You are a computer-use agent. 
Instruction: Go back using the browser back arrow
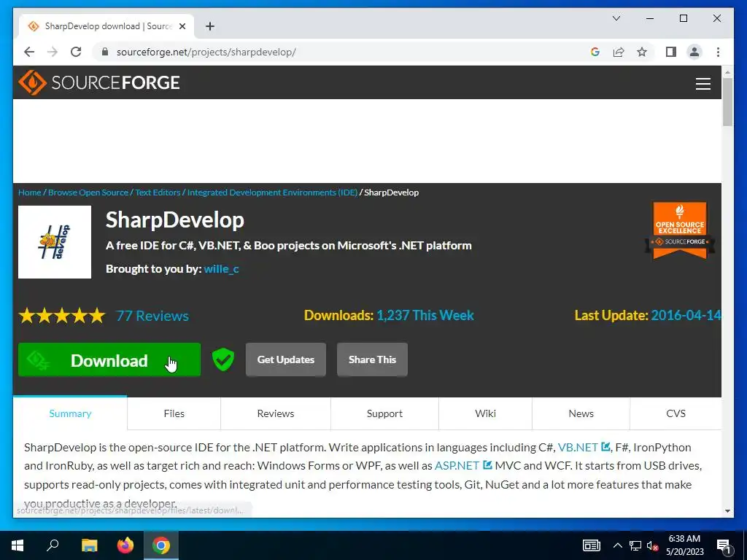pyautogui.click(x=29, y=52)
